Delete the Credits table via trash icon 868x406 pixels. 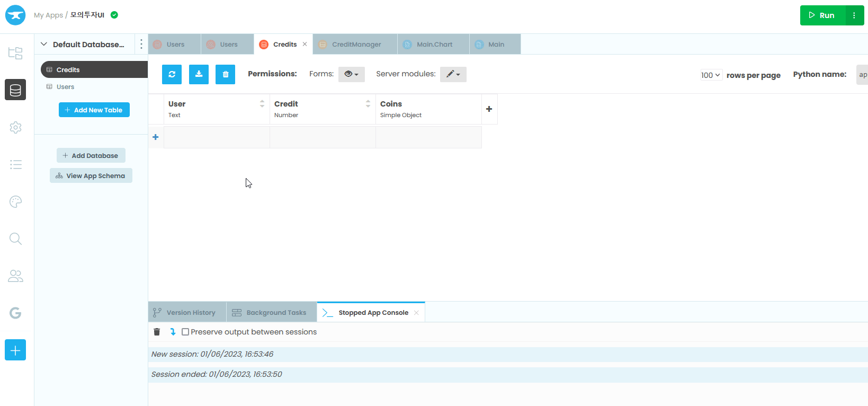click(225, 74)
